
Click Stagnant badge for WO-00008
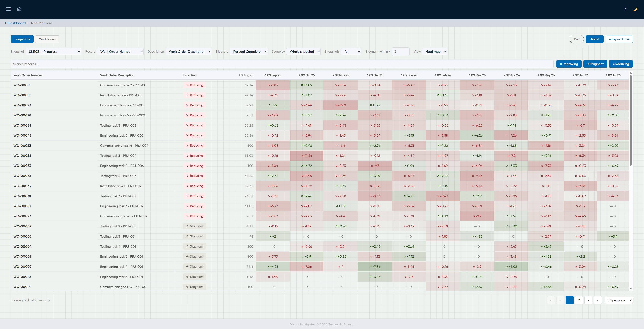[x=195, y=257]
